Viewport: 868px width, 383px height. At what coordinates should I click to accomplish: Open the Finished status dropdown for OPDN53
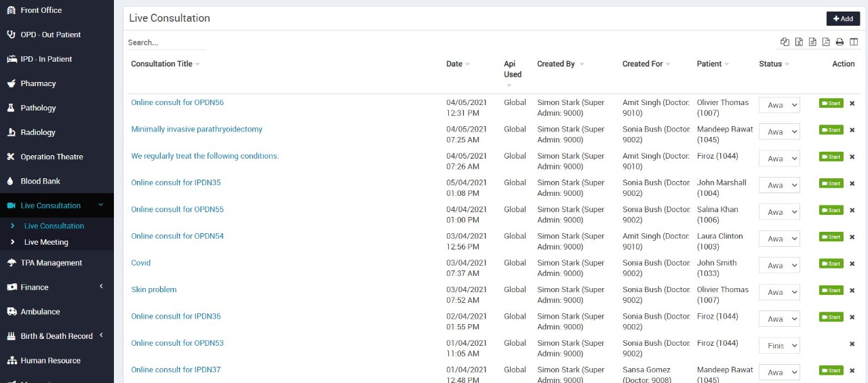pos(779,346)
